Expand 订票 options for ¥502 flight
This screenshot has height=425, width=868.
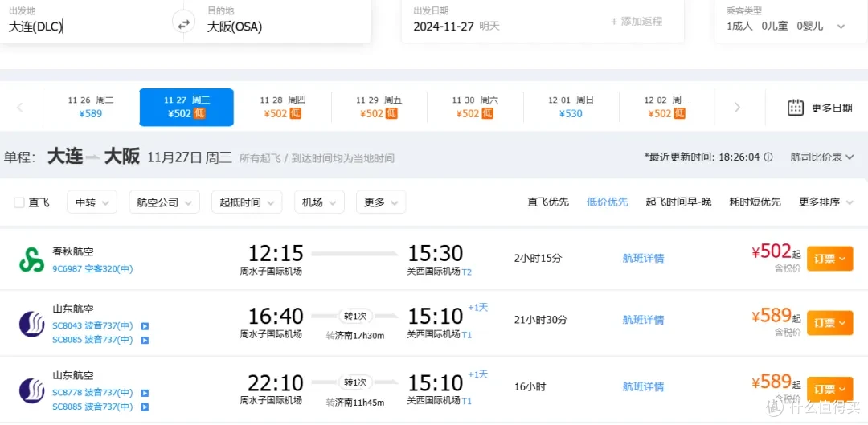(829, 259)
